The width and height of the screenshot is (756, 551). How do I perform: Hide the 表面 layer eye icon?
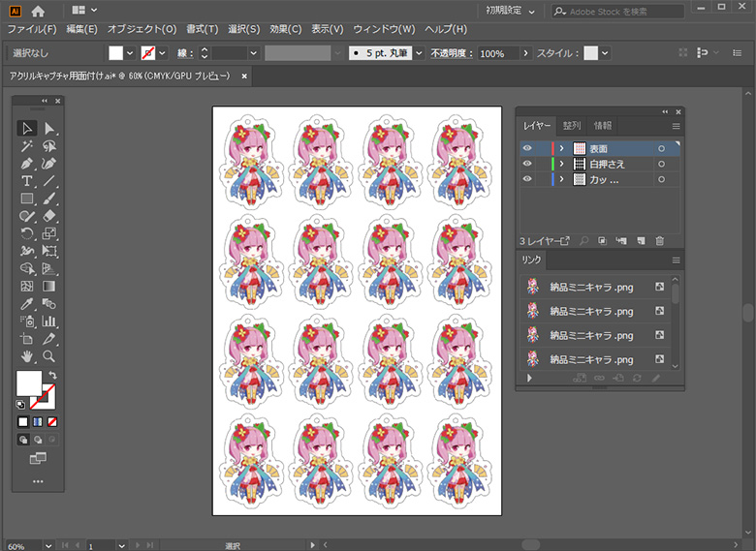(x=527, y=148)
